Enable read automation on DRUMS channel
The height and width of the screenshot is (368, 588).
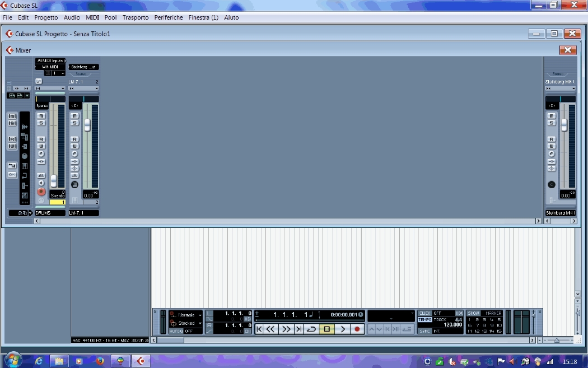[x=41, y=139]
